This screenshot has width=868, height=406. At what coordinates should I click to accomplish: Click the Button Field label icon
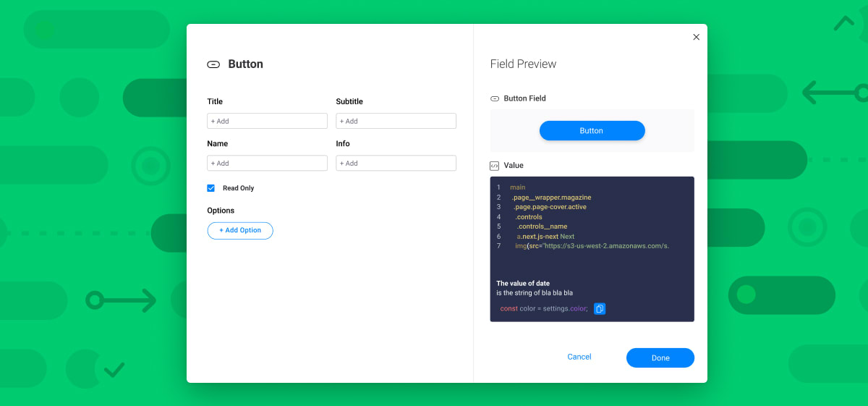coord(495,98)
